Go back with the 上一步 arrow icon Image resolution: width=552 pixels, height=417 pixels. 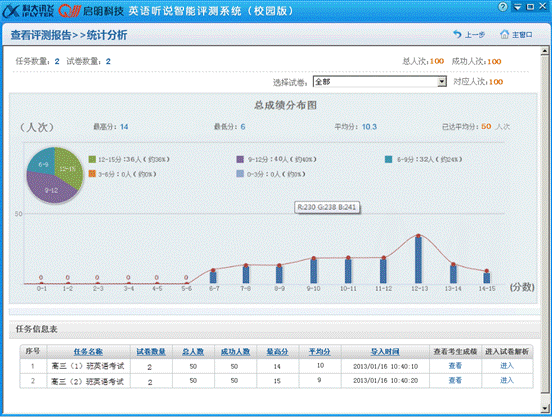[457, 34]
